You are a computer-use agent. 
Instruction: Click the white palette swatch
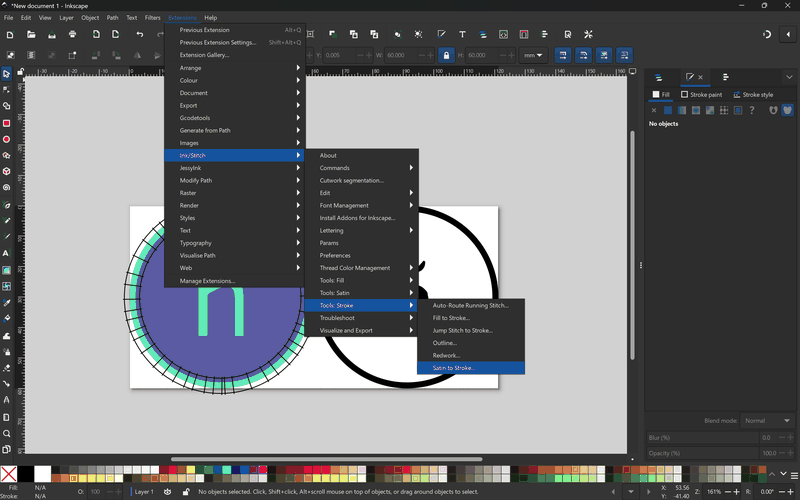point(42,474)
